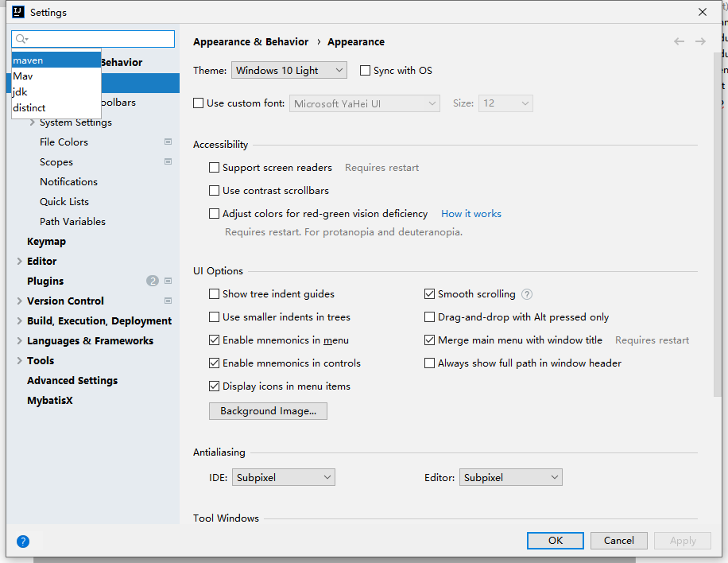This screenshot has width=728, height=563.
Task: Disable Enable mnemonics in controls
Action: coord(214,363)
